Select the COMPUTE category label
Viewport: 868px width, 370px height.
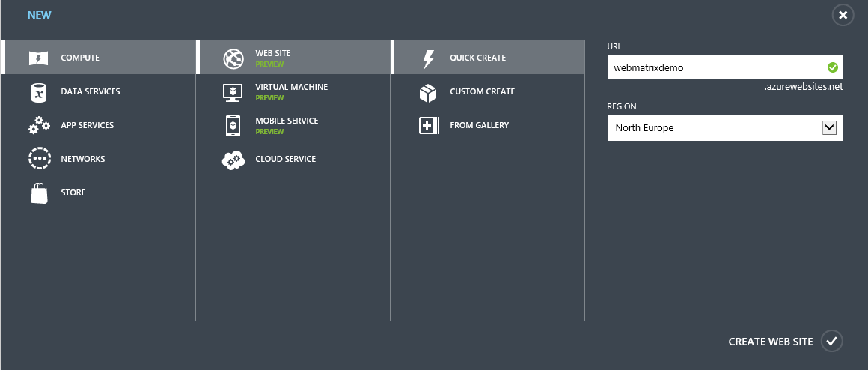tap(80, 58)
